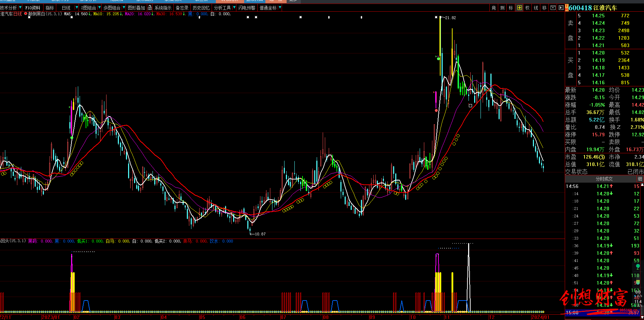The width and height of the screenshot is (644, 320).
Task: Click the 权 adjustment icon
Action: point(528,8)
